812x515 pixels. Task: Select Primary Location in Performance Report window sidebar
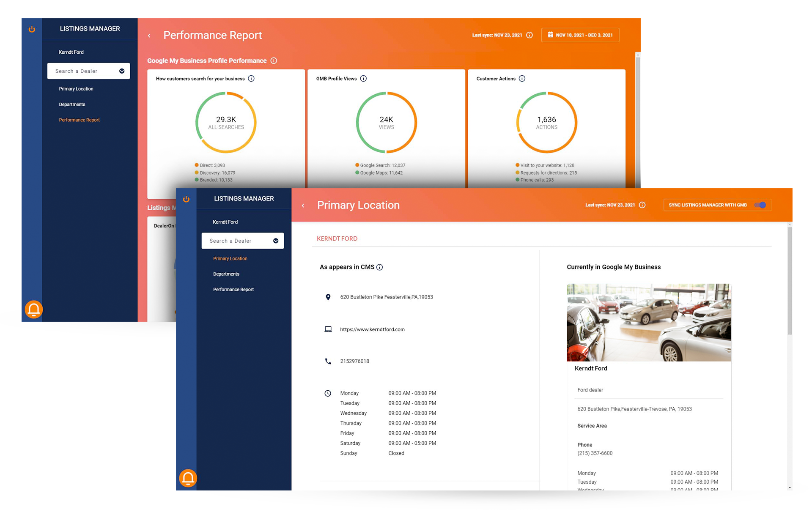tap(76, 89)
